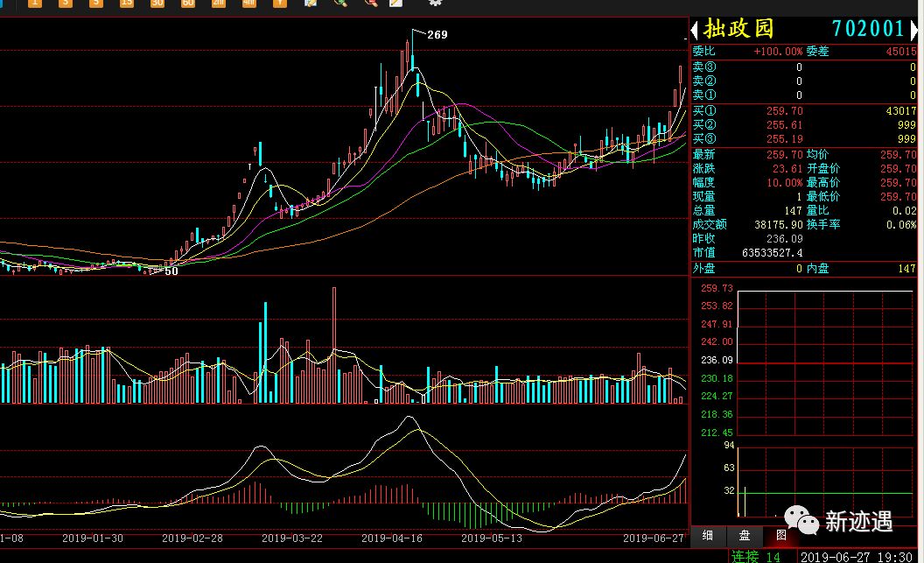Click the 2019-06-27 date axis label
This screenshot has height=563, width=924.
pos(654,538)
